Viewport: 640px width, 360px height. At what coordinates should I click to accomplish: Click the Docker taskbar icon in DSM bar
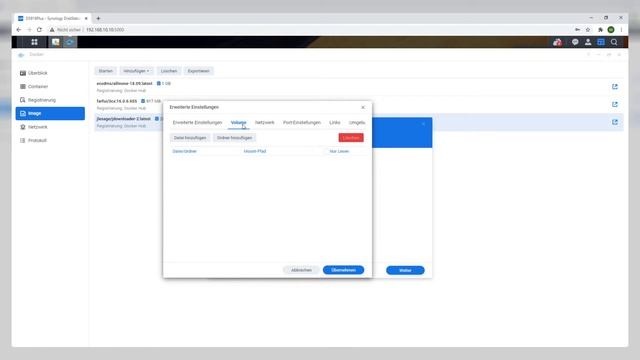coord(70,42)
